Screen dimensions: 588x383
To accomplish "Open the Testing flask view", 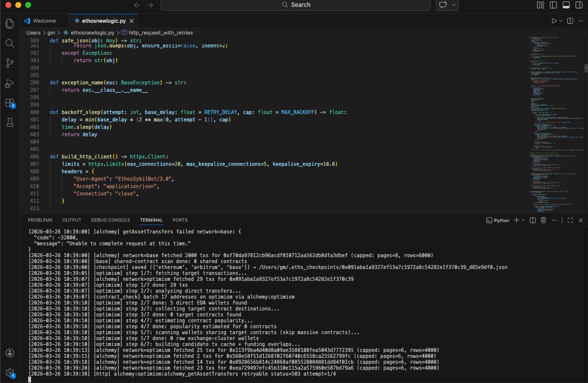I will (x=10, y=122).
